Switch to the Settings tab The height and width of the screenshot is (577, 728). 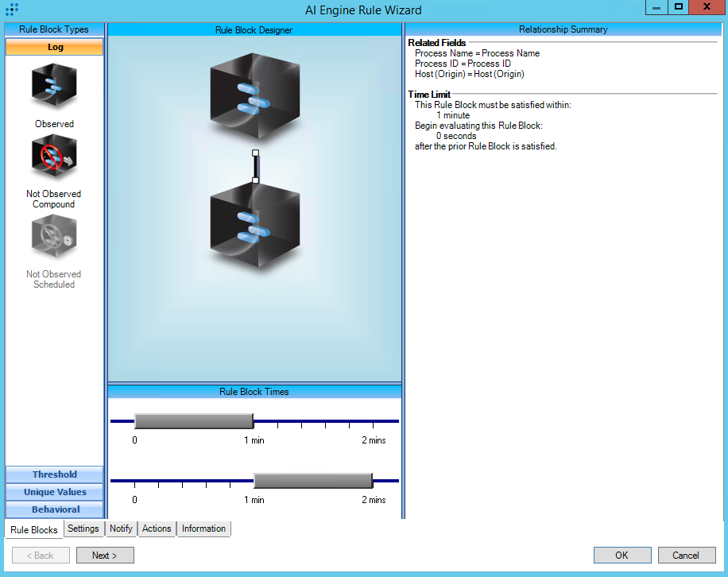point(83,529)
